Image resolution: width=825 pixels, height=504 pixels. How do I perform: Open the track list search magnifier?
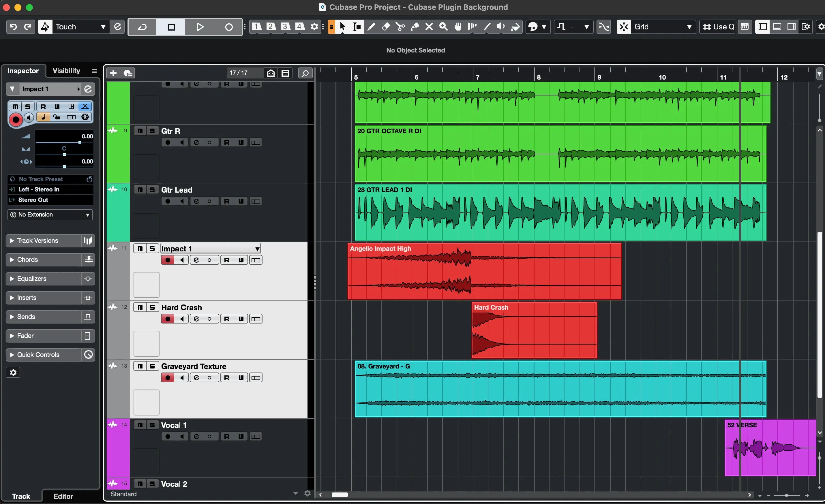pos(305,73)
